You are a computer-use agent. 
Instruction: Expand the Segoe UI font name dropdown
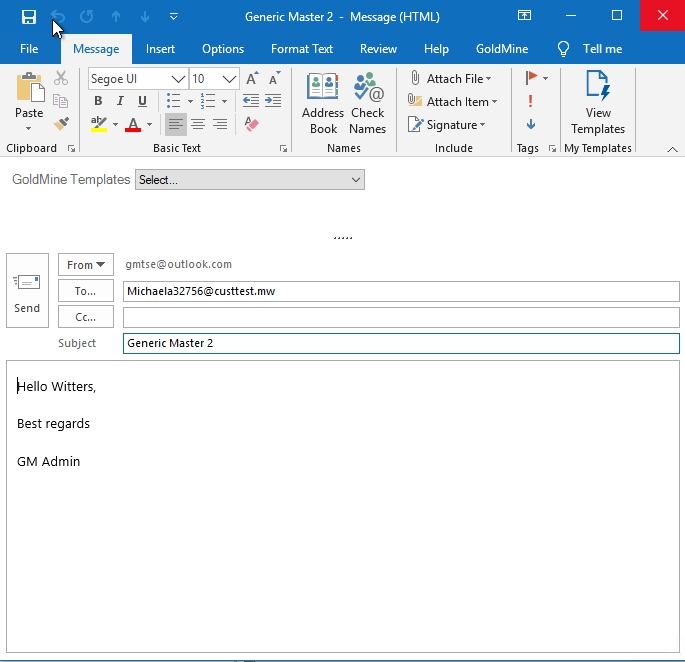click(x=179, y=79)
